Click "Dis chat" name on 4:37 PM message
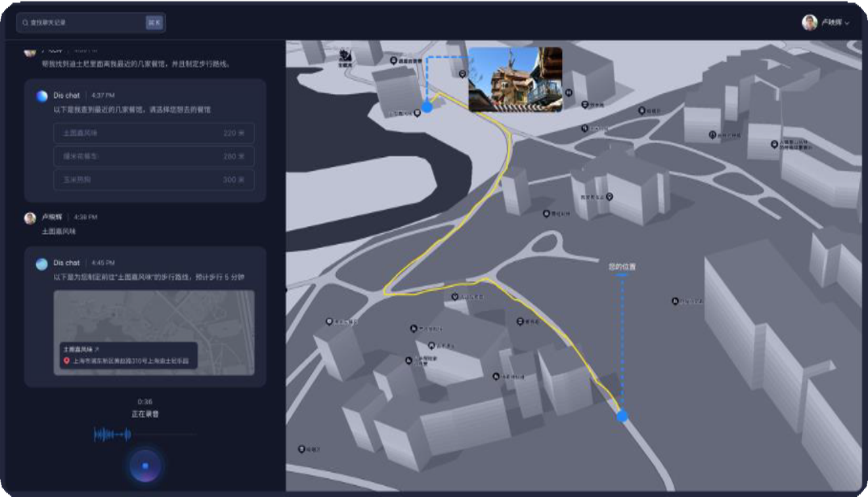This screenshot has height=497, width=868. [x=67, y=96]
